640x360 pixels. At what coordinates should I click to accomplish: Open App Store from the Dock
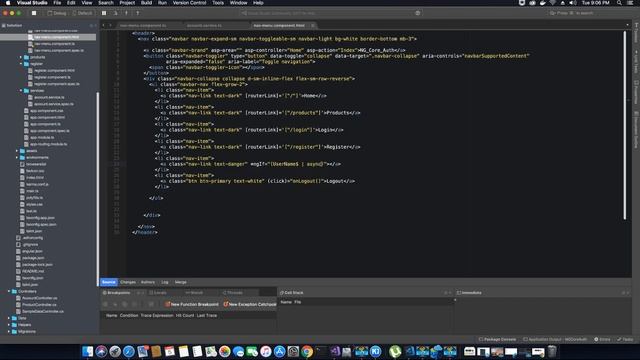point(280,351)
